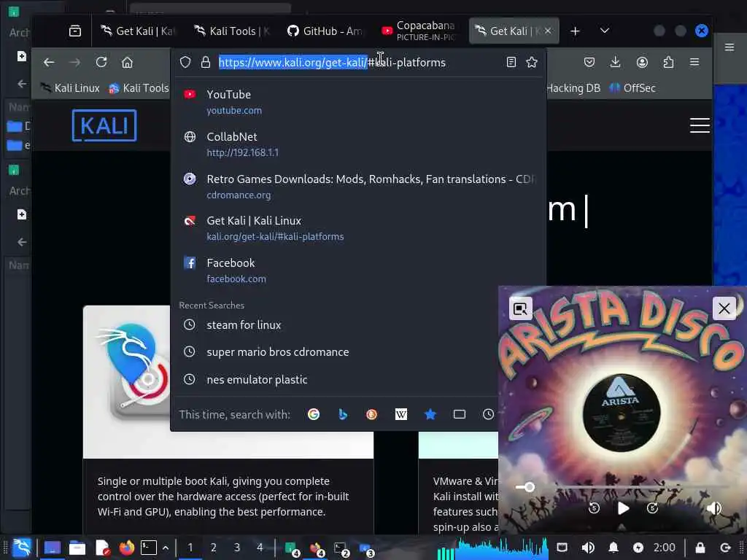The image size is (747, 560).
Task: Close the picture-in-picture video player
Action: (724, 308)
